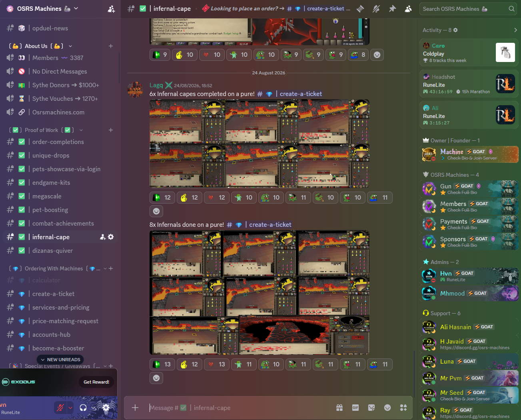Open microphone input options dropdown arrow

coord(70,408)
